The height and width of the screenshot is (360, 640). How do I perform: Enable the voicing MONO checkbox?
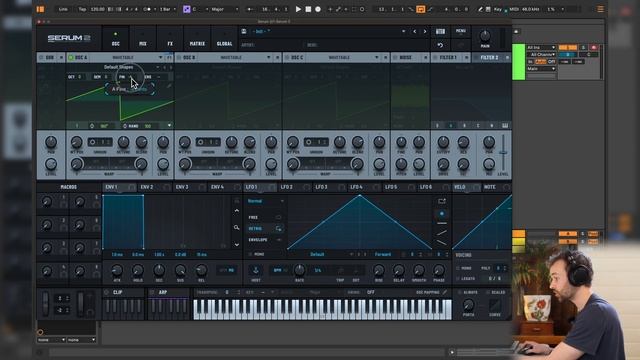click(x=458, y=268)
